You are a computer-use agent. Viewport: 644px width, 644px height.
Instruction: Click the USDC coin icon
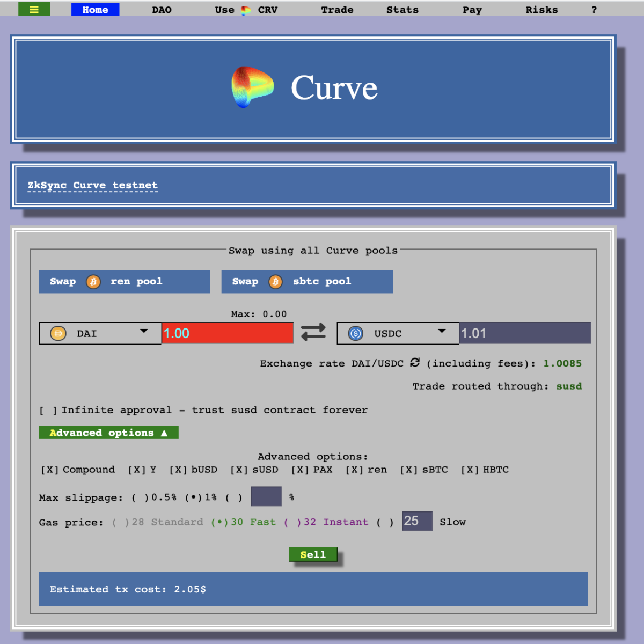tap(355, 333)
